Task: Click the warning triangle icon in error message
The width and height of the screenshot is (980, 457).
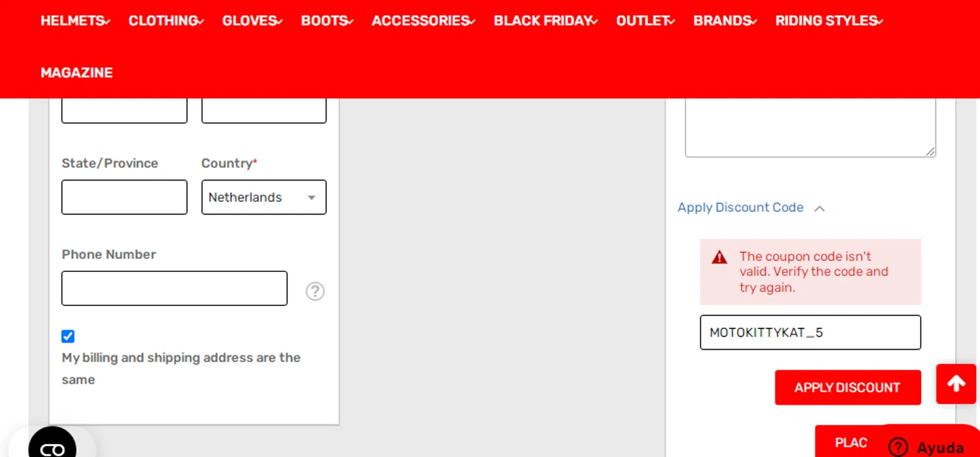Action: tap(719, 257)
